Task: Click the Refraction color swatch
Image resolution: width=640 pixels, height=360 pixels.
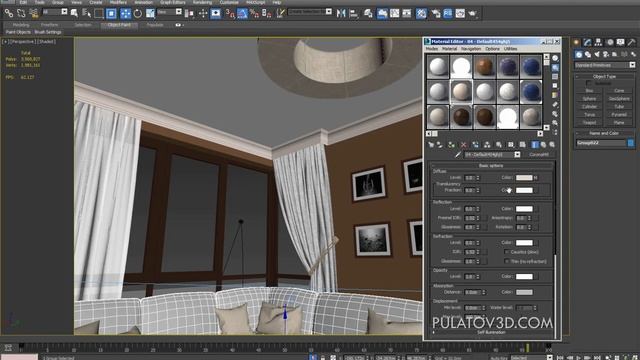Action: 524,242
